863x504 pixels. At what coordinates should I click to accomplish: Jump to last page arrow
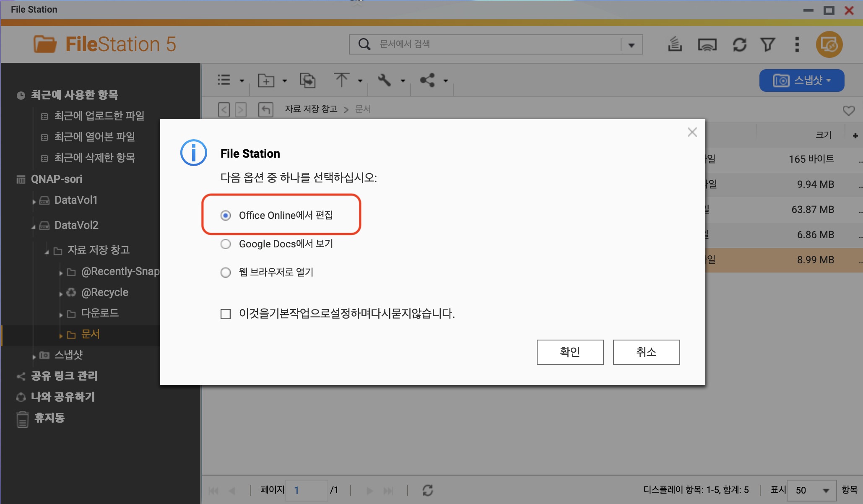click(x=389, y=490)
